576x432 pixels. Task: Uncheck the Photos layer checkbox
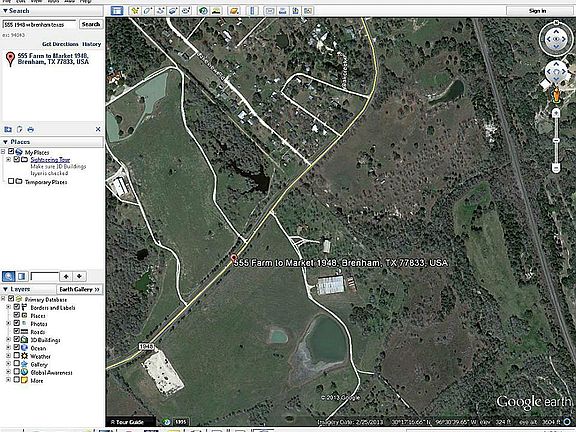click(x=17, y=323)
